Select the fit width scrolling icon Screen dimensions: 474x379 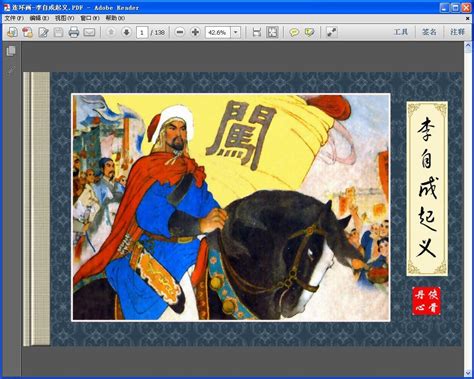click(257, 32)
